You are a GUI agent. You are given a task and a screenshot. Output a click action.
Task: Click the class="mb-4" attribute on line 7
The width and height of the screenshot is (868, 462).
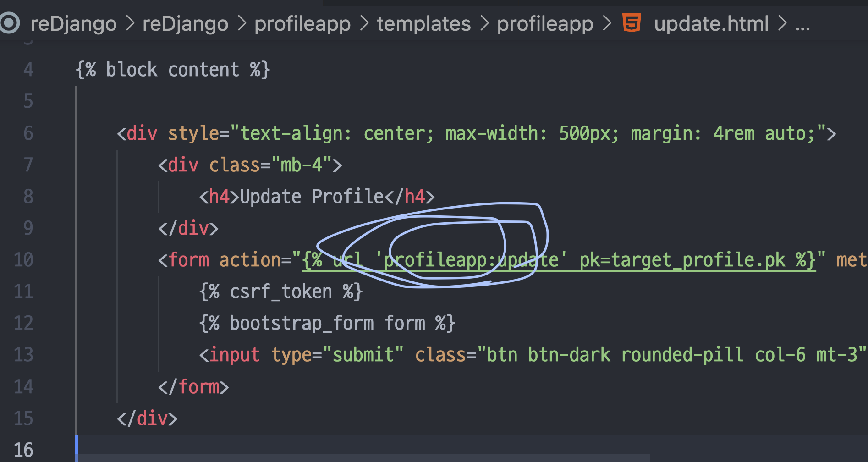click(x=270, y=165)
